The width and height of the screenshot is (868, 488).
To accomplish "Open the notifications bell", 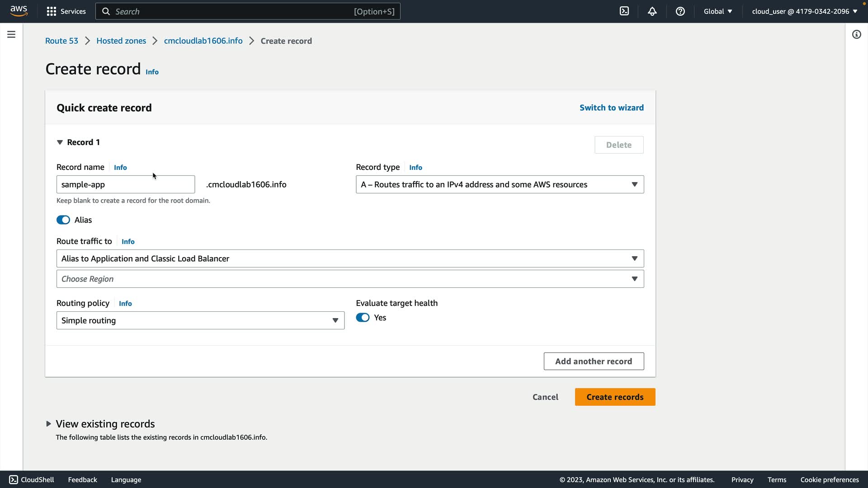I will (652, 11).
